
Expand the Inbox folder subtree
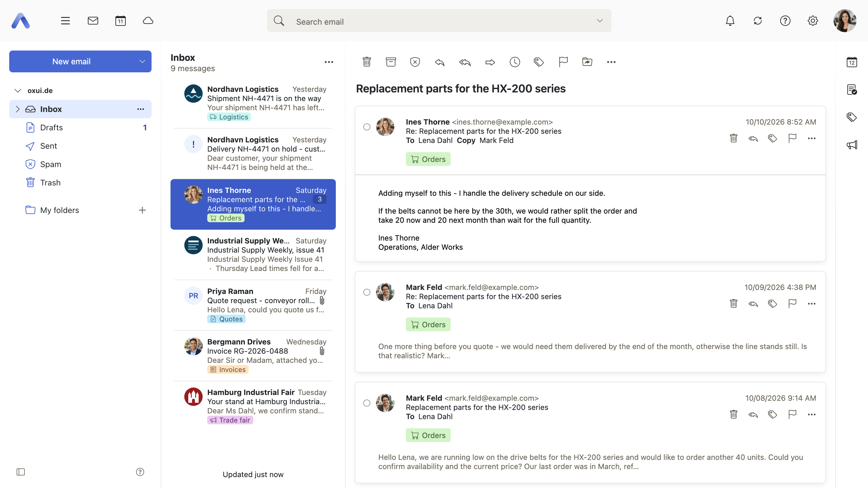18,109
